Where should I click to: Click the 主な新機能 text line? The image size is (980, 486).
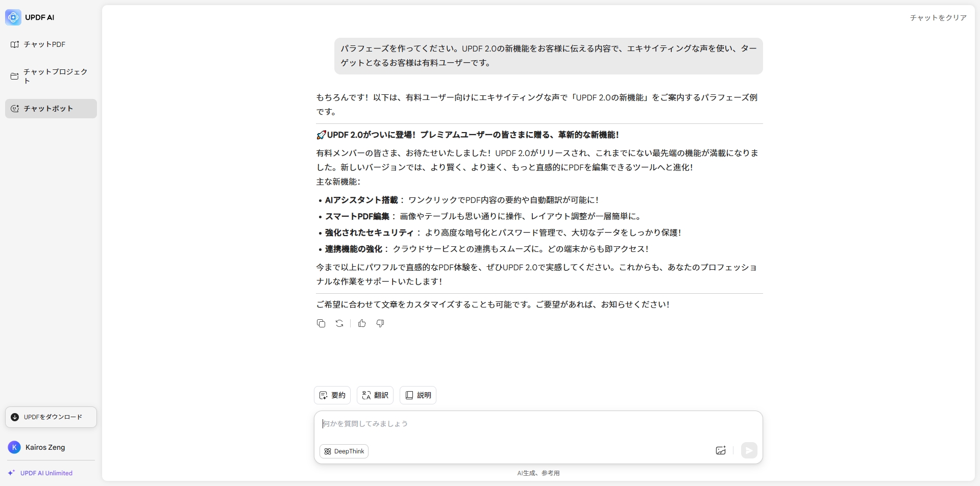click(x=338, y=182)
